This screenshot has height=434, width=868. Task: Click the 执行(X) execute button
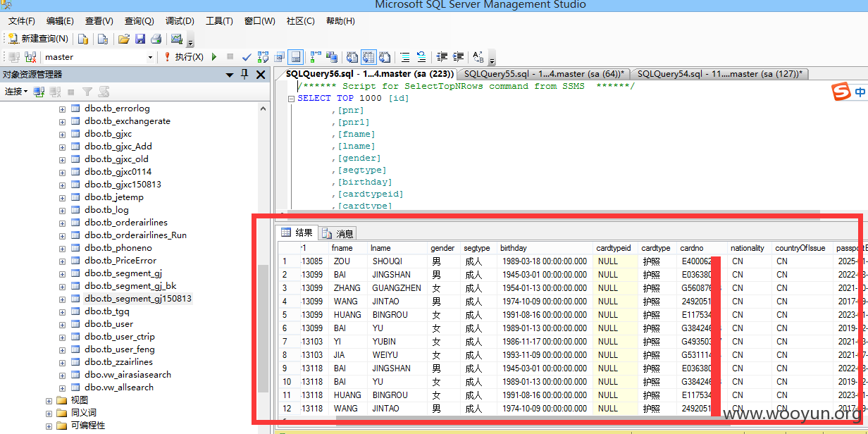(x=184, y=57)
